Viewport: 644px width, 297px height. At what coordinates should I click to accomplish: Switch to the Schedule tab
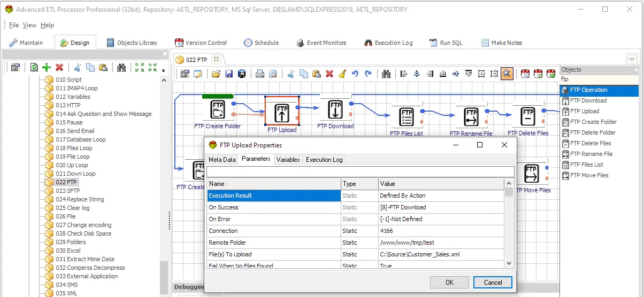pyautogui.click(x=261, y=43)
